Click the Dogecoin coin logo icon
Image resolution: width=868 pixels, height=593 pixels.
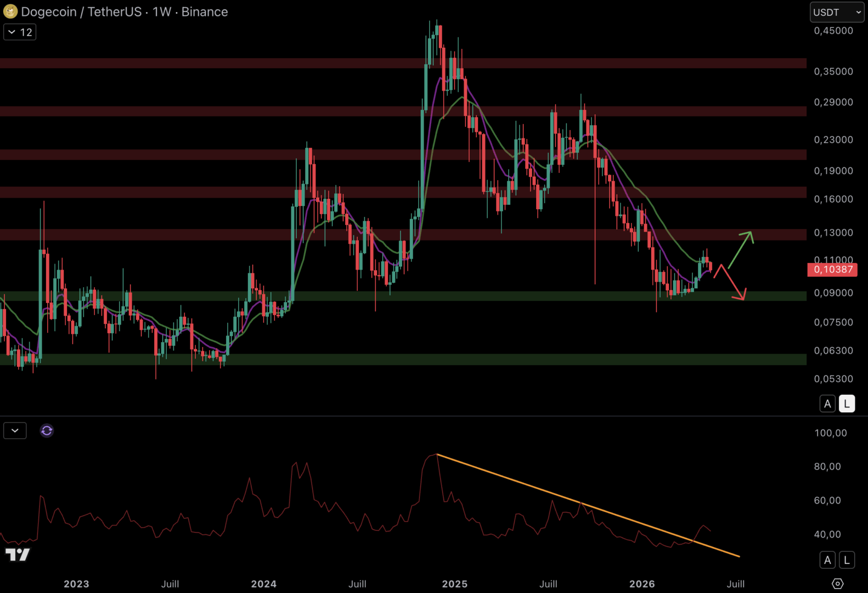click(x=10, y=12)
